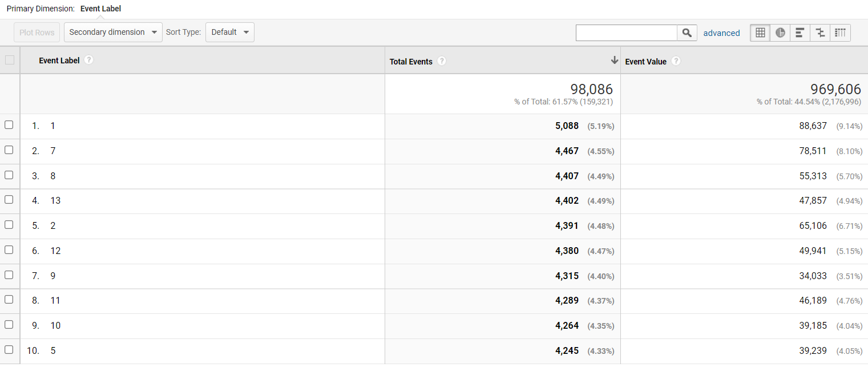This screenshot has width=868, height=367.
Task: Select the Performance bar view icon
Action: [800, 33]
